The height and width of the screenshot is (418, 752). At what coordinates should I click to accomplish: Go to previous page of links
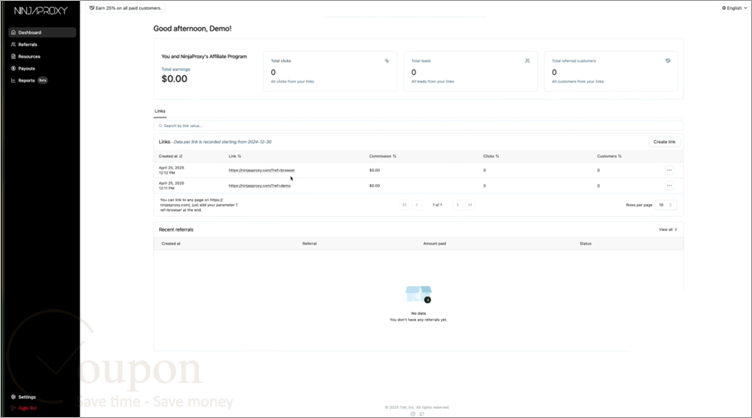pyautogui.click(x=417, y=205)
